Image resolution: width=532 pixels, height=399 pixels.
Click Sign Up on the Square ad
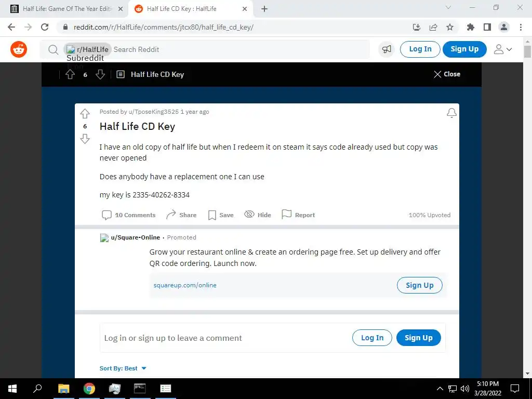tap(420, 285)
